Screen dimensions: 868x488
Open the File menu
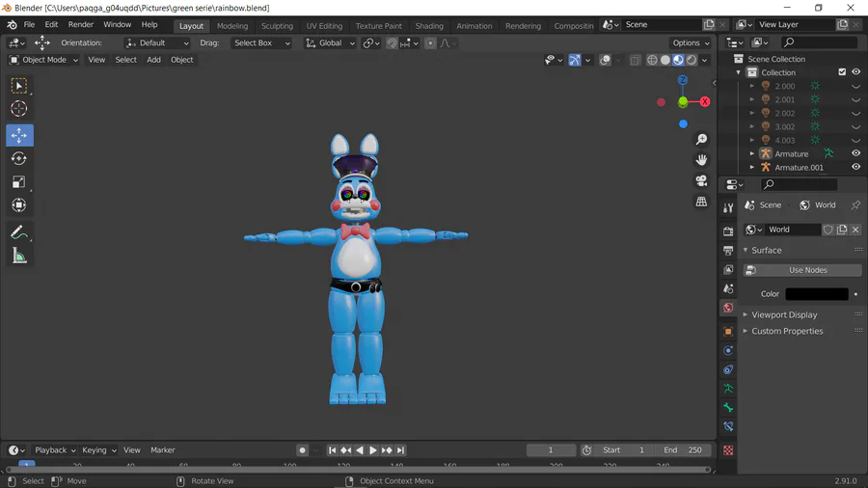[x=29, y=24]
